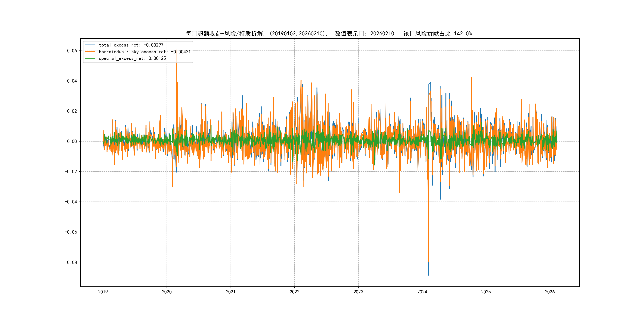Click the 2020 x-axis tick label

tap(167, 292)
